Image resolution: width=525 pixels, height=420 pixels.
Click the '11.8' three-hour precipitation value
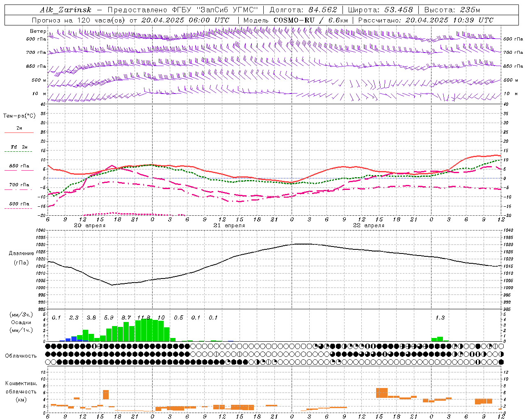(144, 318)
